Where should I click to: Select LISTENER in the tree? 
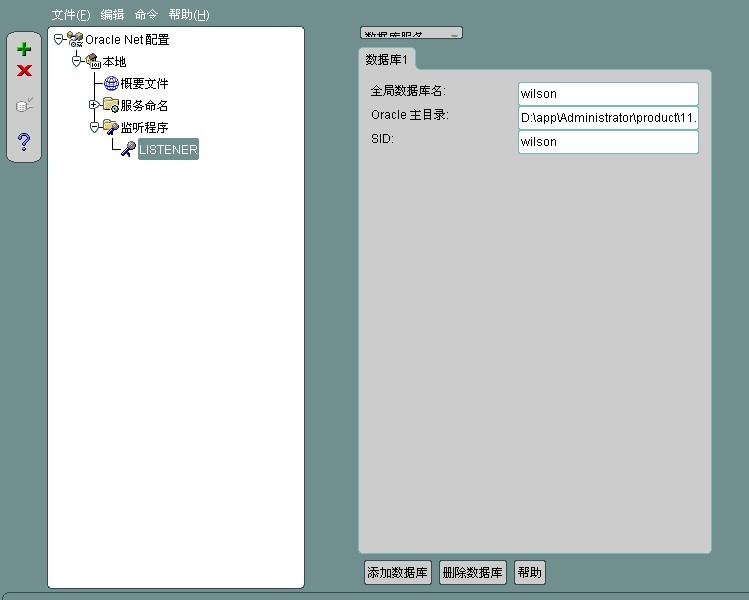[168, 149]
